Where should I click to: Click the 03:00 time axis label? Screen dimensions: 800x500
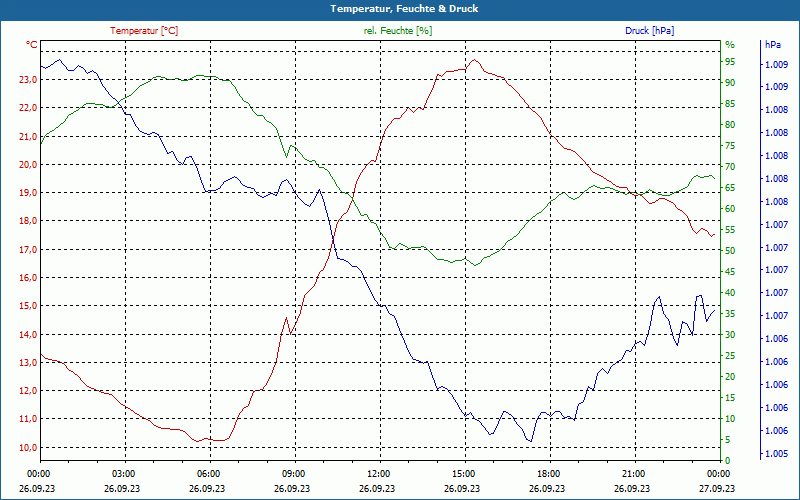tap(122, 473)
